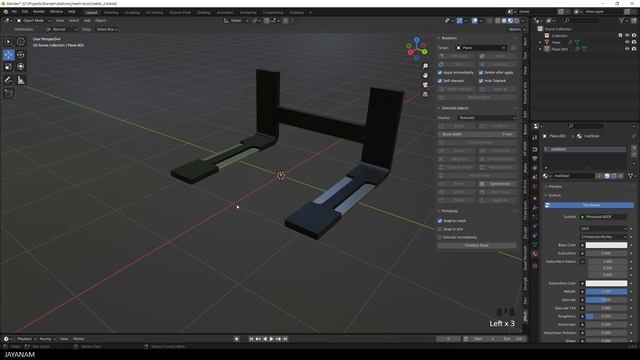640x360 pixels.
Task: Open the timeline Playback menu
Action: tap(26, 339)
